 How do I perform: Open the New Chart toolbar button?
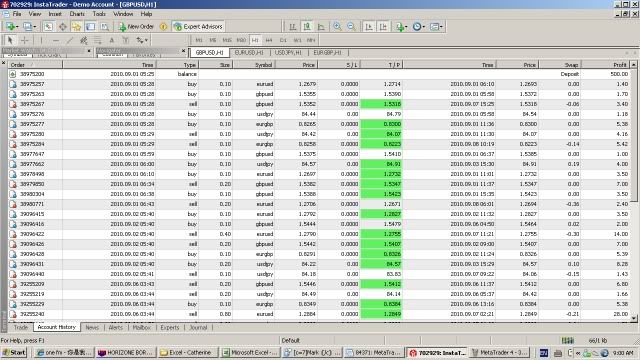[11, 27]
